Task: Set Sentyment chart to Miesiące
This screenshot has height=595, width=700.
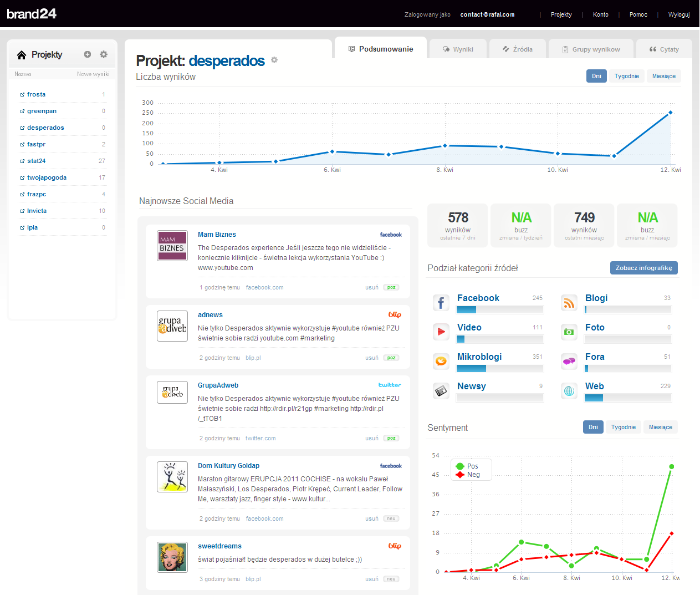Action: [661, 427]
